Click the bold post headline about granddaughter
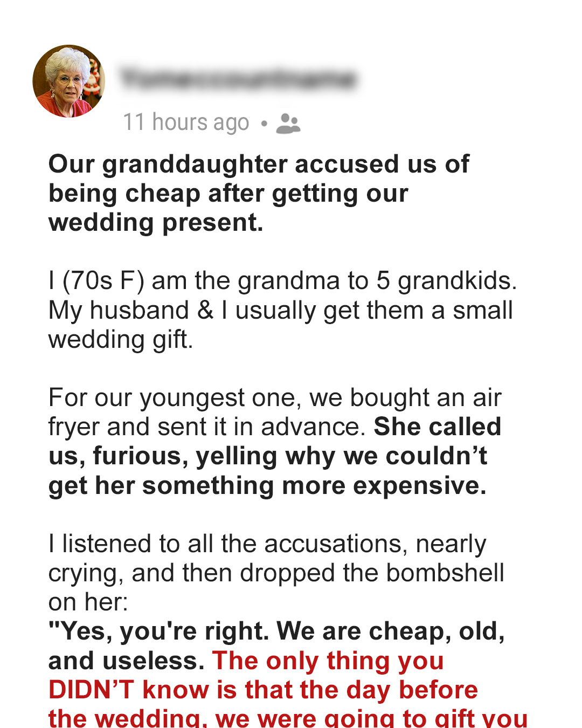Viewport: 582px width, 728px height. pyautogui.click(x=259, y=193)
